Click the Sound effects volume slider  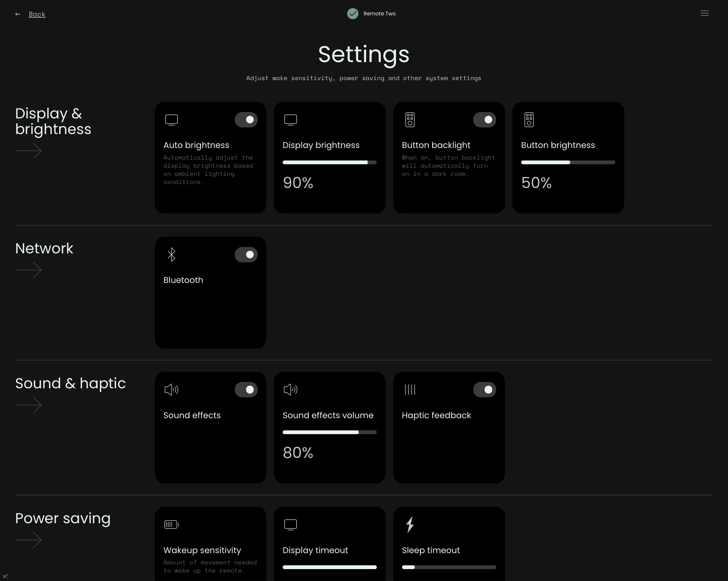[x=329, y=432]
